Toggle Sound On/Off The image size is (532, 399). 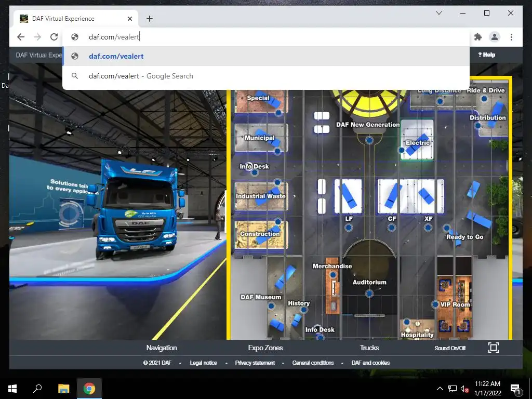click(x=450, y=348)
